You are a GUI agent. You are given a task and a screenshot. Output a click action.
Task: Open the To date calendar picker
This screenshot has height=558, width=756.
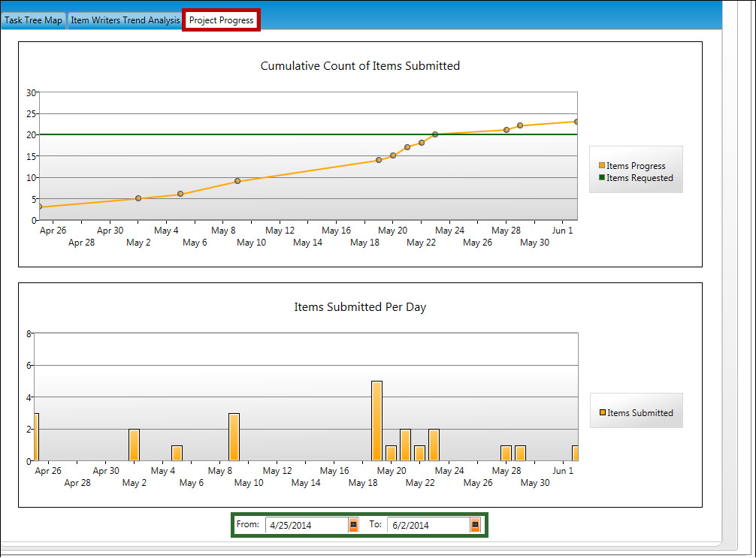click(475, 526)
